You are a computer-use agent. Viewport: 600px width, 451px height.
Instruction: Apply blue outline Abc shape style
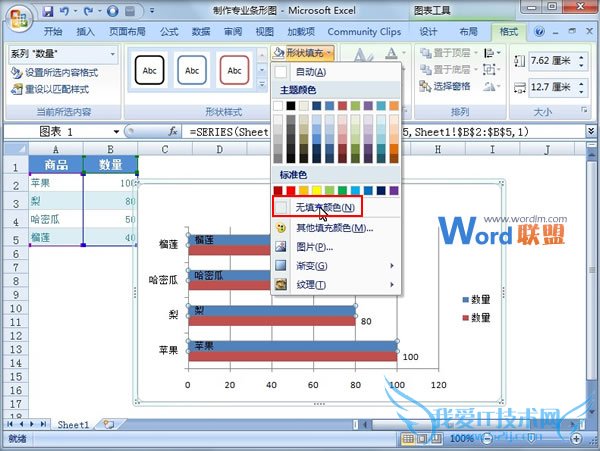point(192,70)
